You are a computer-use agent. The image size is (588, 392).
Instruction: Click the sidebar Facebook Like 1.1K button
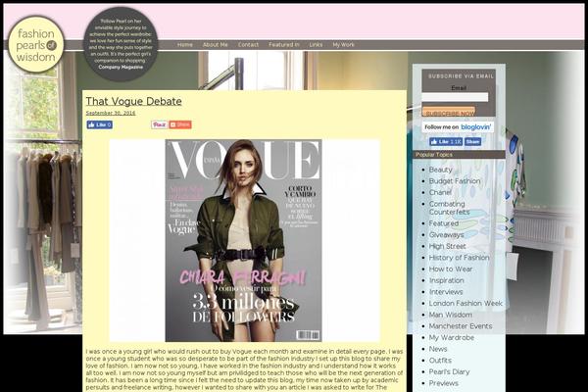[446, 141]
